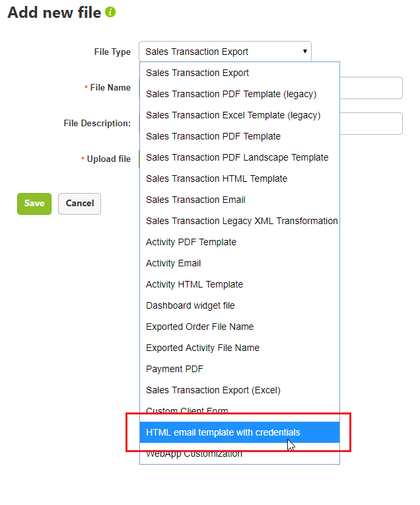Pick the Payment PDF option
420x505 pixels.
pos(174,369)
